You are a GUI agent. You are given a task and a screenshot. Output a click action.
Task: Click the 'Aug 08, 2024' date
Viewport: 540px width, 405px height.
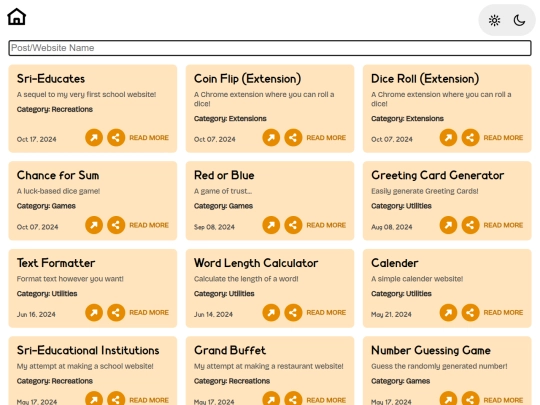point(392,227)
